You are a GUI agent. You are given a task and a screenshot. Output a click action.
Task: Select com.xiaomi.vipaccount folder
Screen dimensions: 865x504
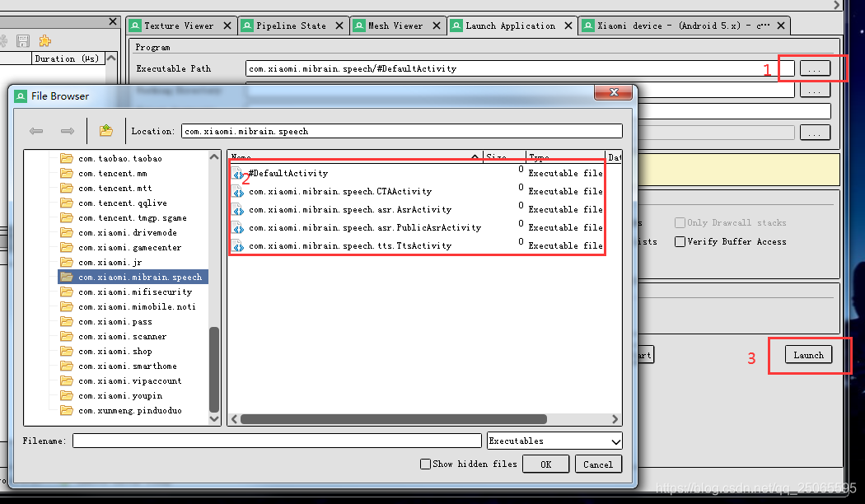(x=129, y=381)
